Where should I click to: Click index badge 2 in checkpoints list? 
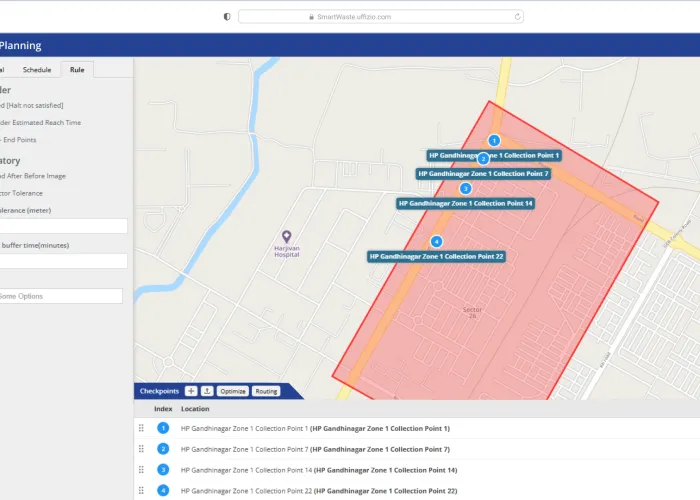point(163,449)
